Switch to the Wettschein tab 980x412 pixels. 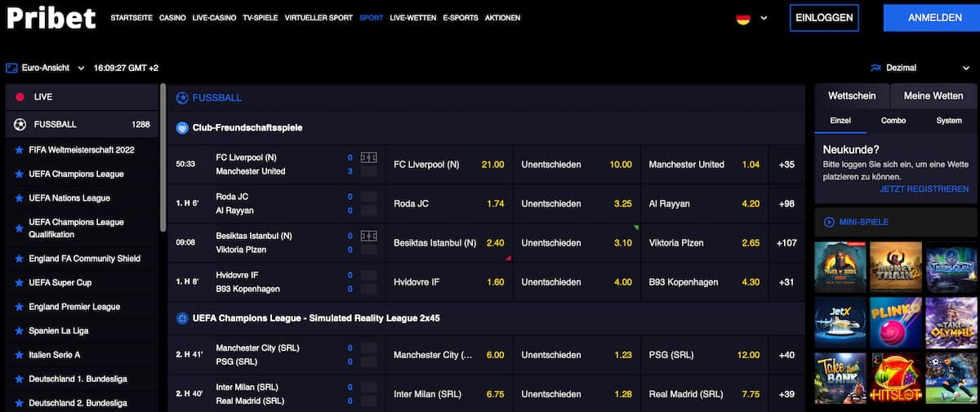[852, 96]
